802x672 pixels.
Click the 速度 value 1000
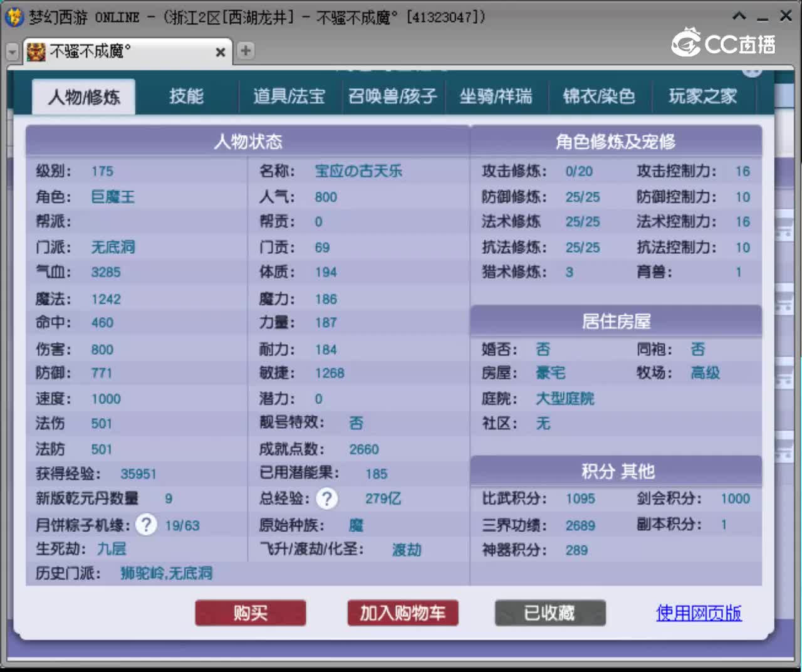[106, 399]
